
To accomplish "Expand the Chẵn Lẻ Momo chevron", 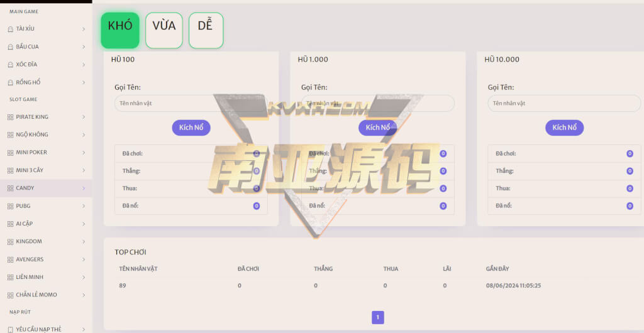I will click(x=84, y=295).
